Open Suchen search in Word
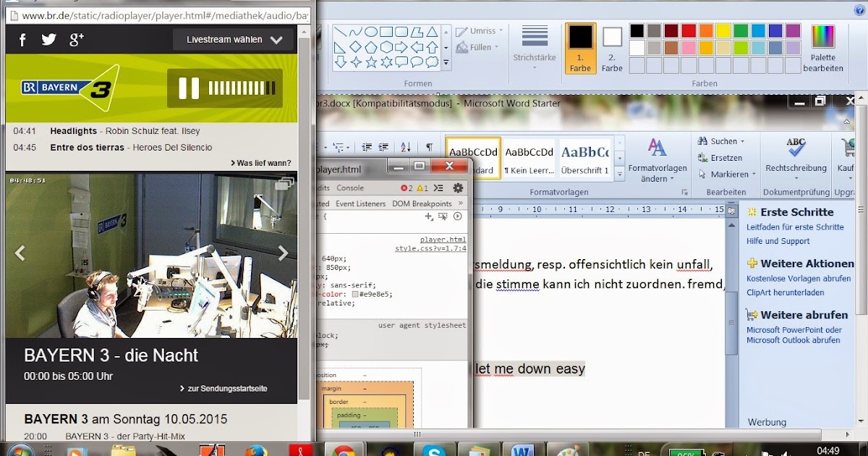 tap(721, 141)
